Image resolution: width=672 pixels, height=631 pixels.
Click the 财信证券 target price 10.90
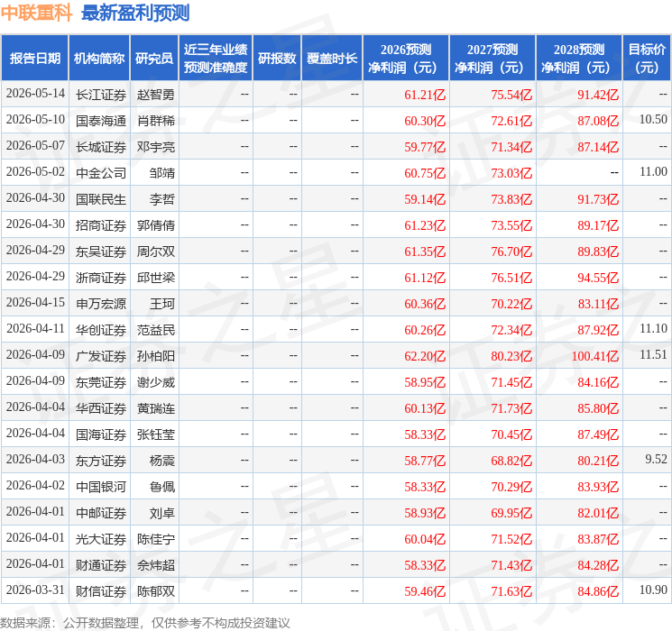(653, 590)
